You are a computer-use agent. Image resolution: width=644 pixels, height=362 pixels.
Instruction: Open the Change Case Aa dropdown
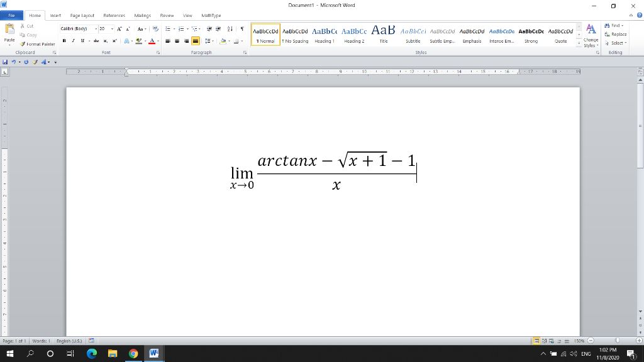click(x=142, y=29)
